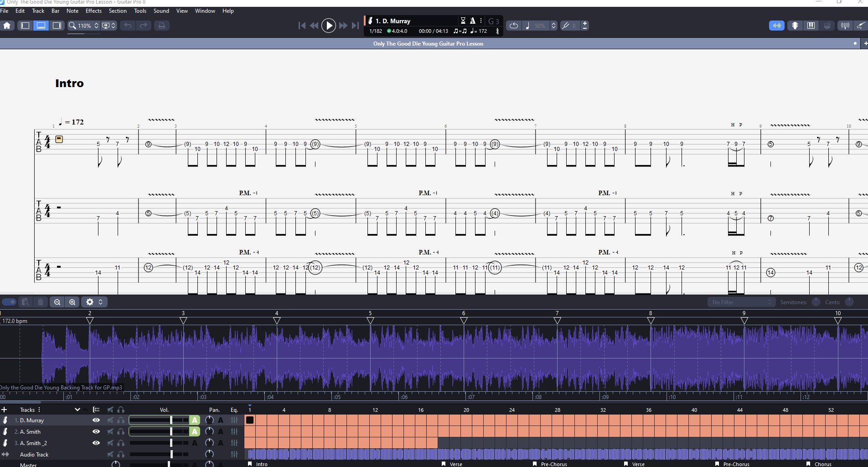The image size is (868, 467).
Task: Open the Track menu
Action: pyautogui.click(x=38, y=11)
